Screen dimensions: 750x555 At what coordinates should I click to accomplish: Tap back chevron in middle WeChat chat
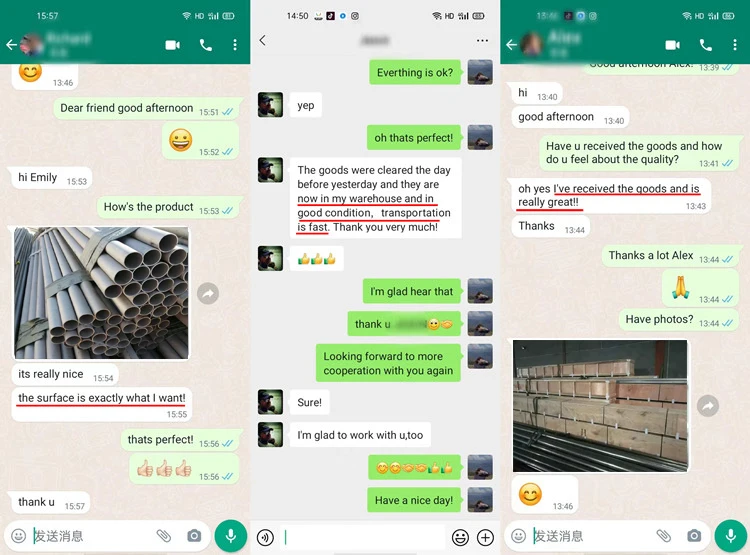263,40
